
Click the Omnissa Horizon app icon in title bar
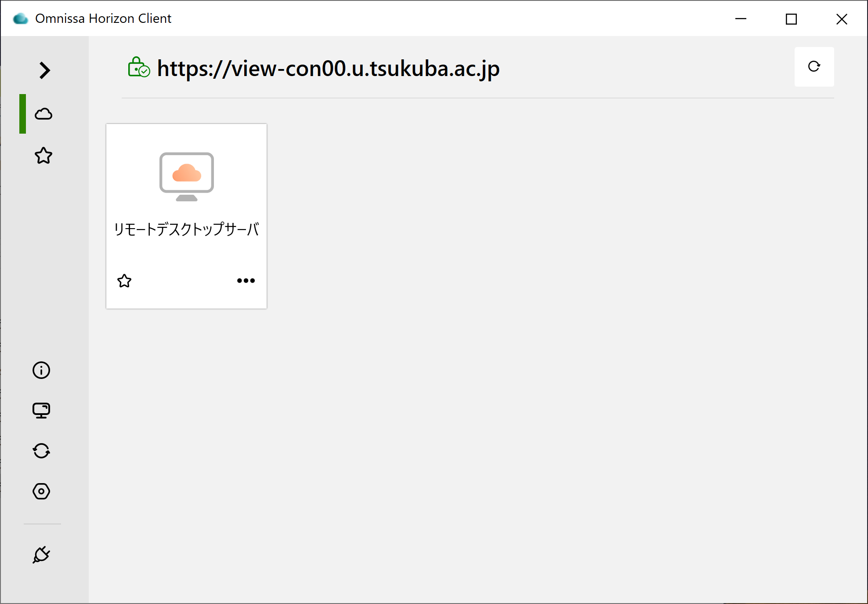coord(20,18)
